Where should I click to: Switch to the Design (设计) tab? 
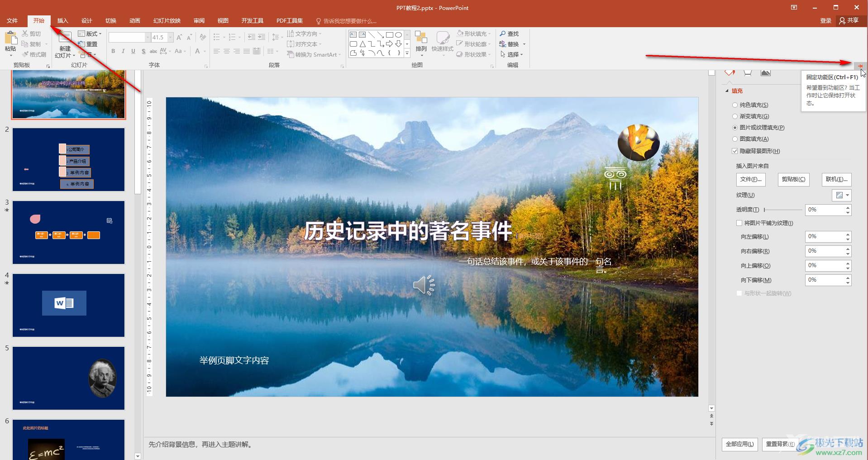click(86, 21)
